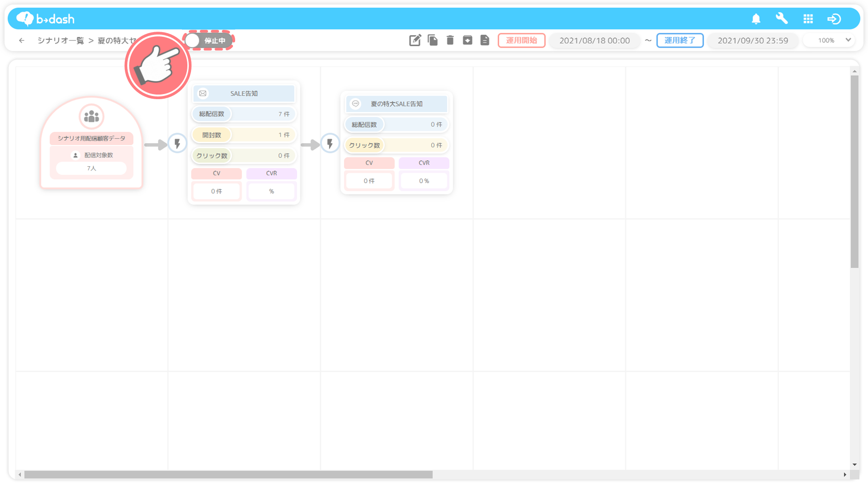Toggle the 停止中 scenario switch
This screenshot has height=488, width=868.
tap(209, 41)
